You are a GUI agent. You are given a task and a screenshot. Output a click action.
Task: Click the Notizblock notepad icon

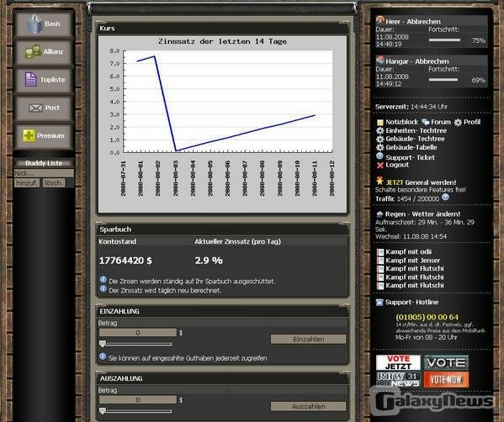[x=380, y=123]
